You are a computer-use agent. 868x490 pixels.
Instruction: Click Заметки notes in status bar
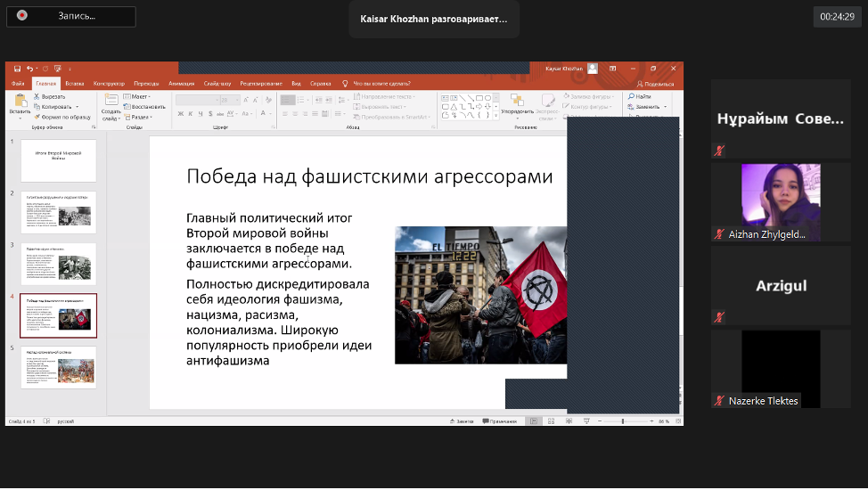462,421
